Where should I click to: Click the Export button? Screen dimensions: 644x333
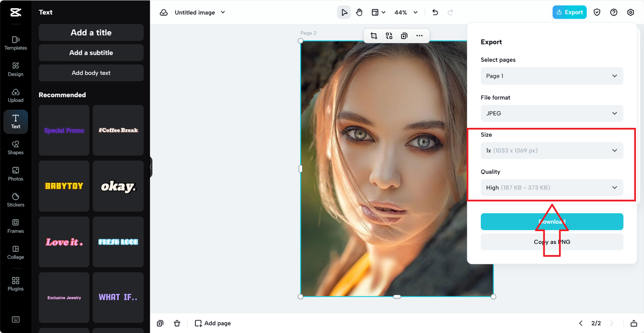570,13
